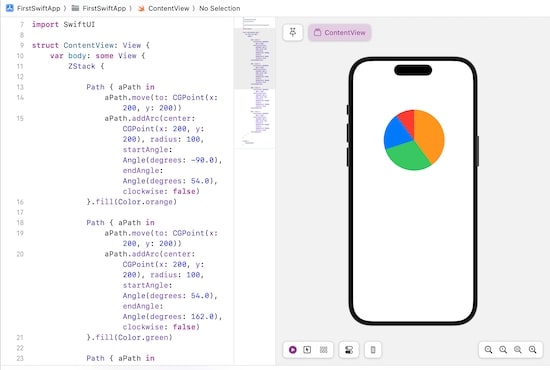The height and width of the screenshot is (370, 550).
Task: Choose the preview device with the phone icon
Action: point(373,350)
